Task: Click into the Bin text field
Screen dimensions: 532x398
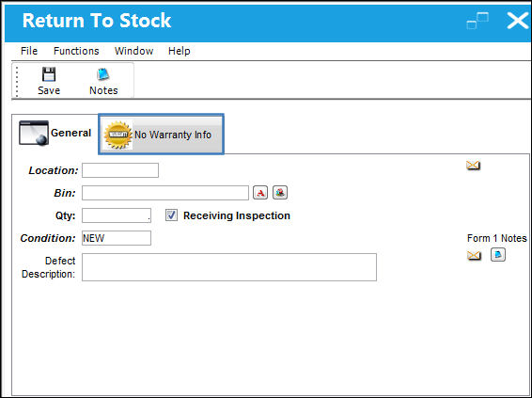Action: click(x=165, y=193)
